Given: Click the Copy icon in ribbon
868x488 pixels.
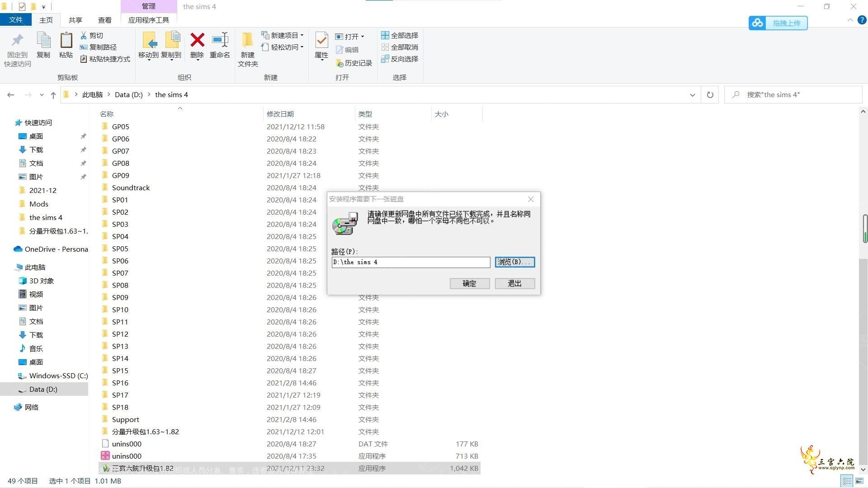Looking at the screenshot, I should [x=43, y=41].
